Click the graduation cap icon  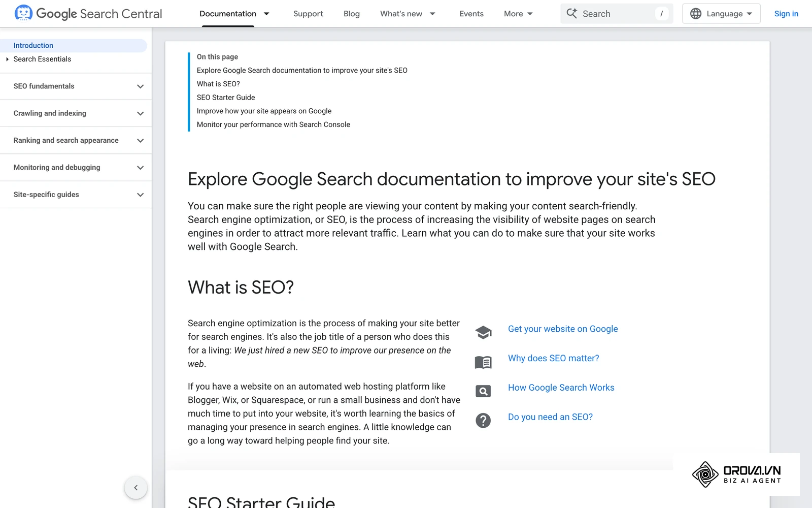(x=483, y=332)
